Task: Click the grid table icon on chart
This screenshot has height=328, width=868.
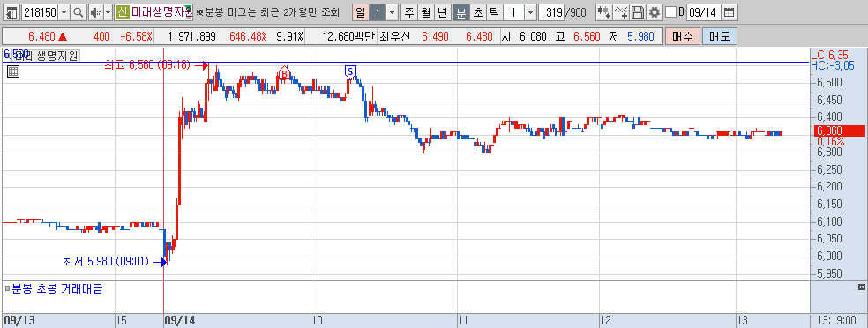Action: pos(13,71)
